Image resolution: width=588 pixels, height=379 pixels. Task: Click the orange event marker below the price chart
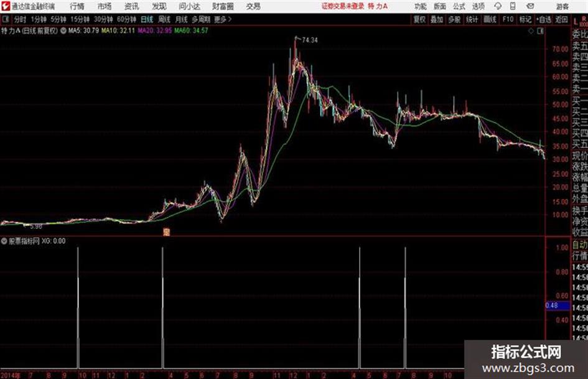coord(167,232)
